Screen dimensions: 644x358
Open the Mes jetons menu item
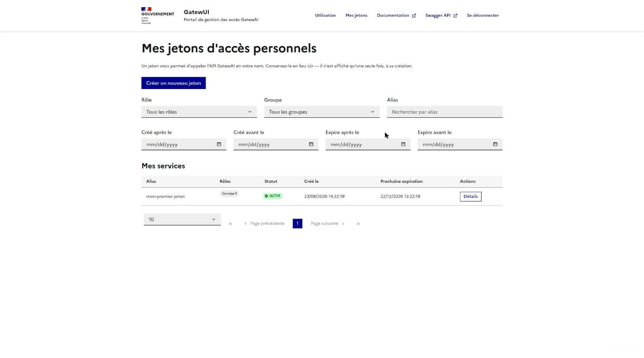coord(356,15)
